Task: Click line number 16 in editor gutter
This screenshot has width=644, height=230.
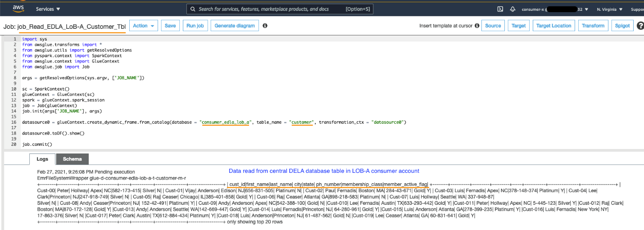Action: point(14,122)
